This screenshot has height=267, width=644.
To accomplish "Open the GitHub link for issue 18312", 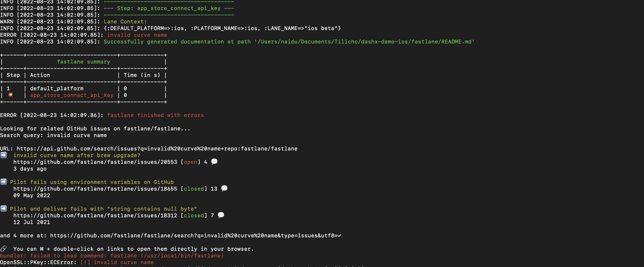I will 95,215.
